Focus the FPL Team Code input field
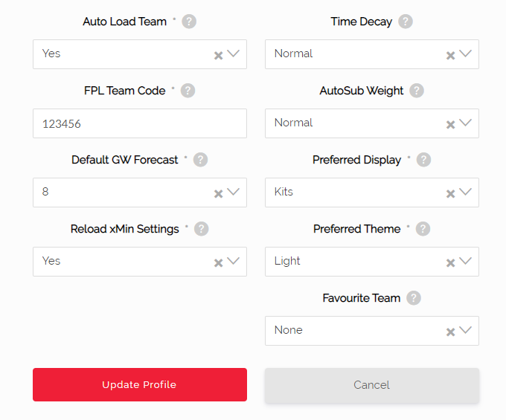 coord(140,123)
